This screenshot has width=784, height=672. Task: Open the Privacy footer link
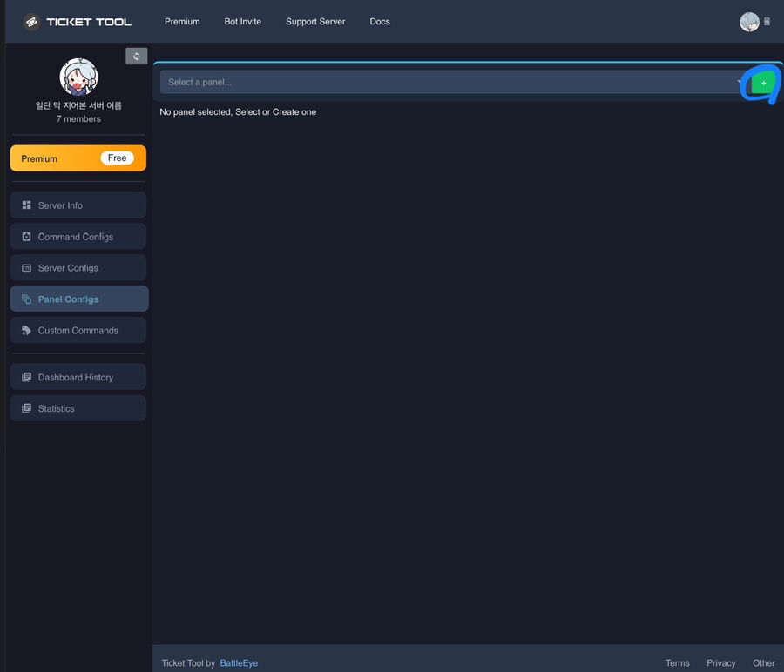[x=720, y=663]
